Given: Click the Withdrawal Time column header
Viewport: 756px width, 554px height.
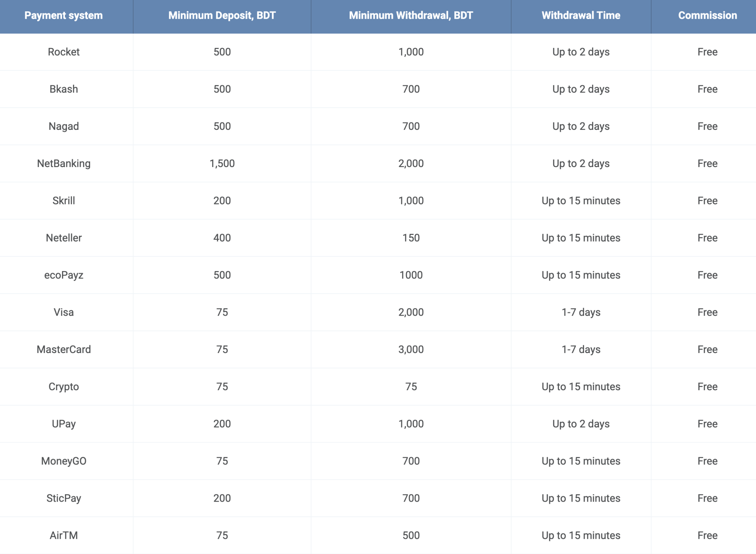Looking at the screenshot, I should click(x=581, y=15).
